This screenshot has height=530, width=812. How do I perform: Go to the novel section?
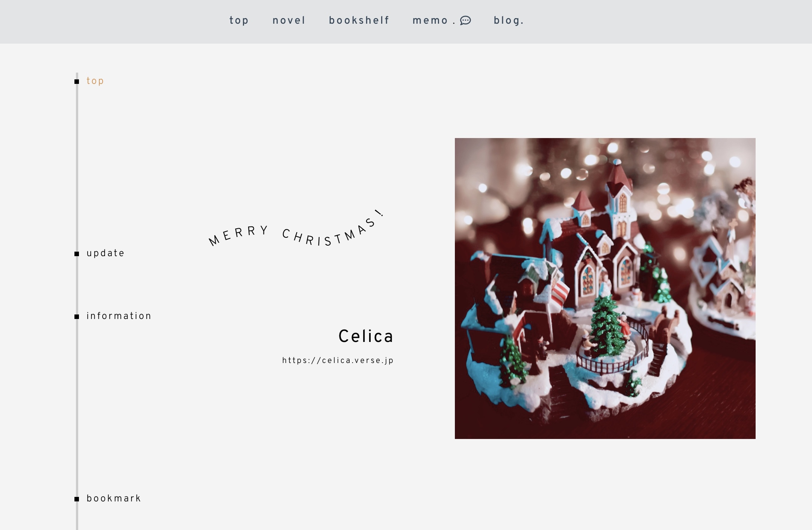(x=289, y=20)
